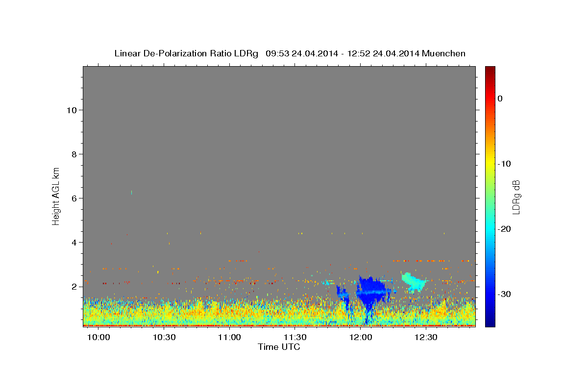The image size is (588, 392).
Task: Click the 12:00 time tick label
Action: tap(361, 337)
